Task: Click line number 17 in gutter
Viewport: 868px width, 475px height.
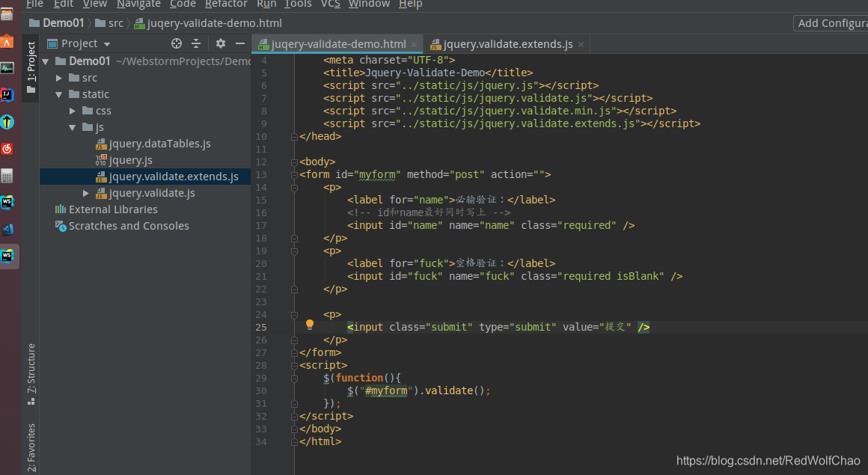Action: pos(260,225)
